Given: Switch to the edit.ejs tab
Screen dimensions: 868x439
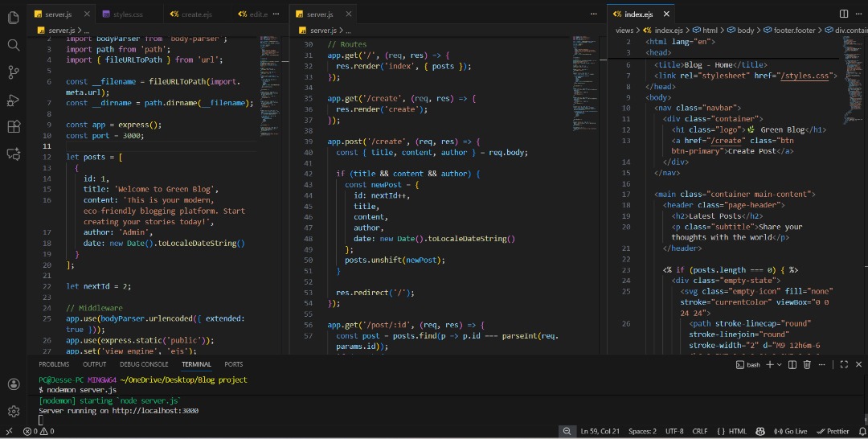Looking at the screenshot, I should click(252, 14).
